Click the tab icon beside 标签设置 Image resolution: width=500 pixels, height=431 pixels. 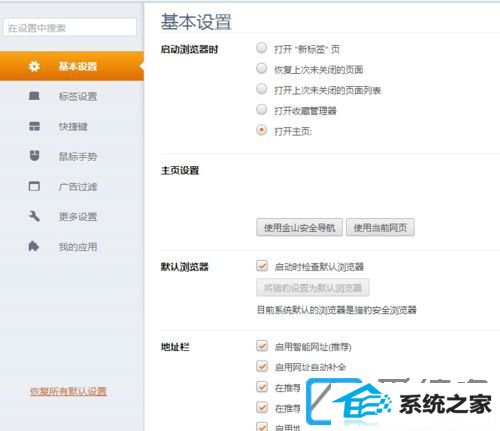click(x=34, y=96)
